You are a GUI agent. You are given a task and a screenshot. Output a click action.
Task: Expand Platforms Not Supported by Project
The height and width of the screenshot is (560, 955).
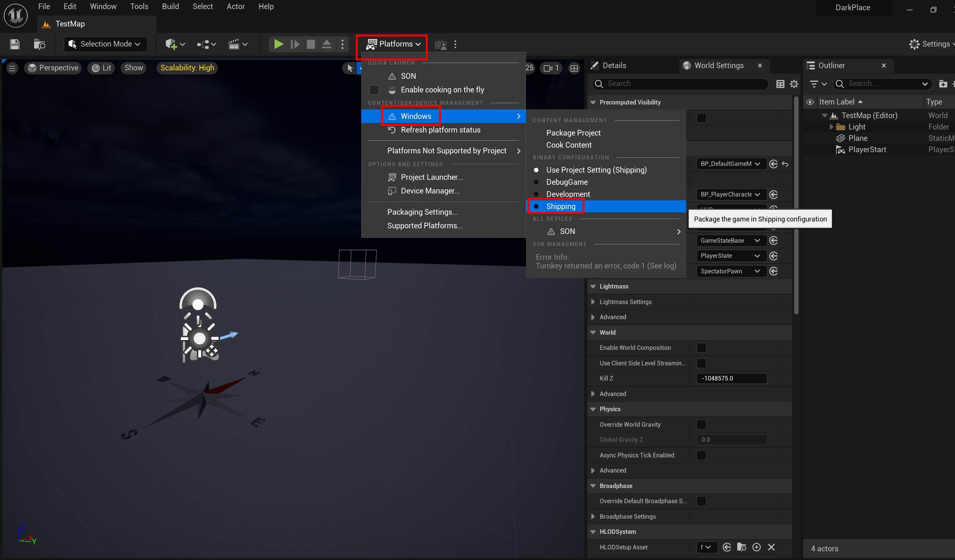[443, 151]
